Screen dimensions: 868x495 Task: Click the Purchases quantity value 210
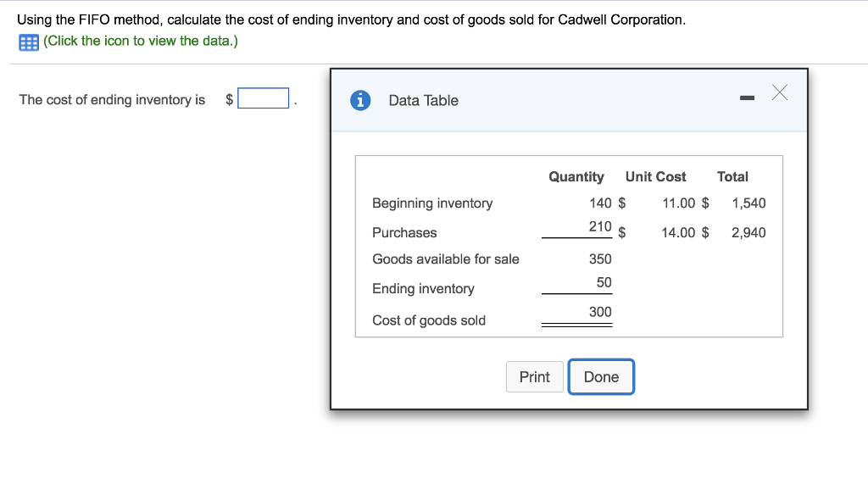(x=599, y=226)
